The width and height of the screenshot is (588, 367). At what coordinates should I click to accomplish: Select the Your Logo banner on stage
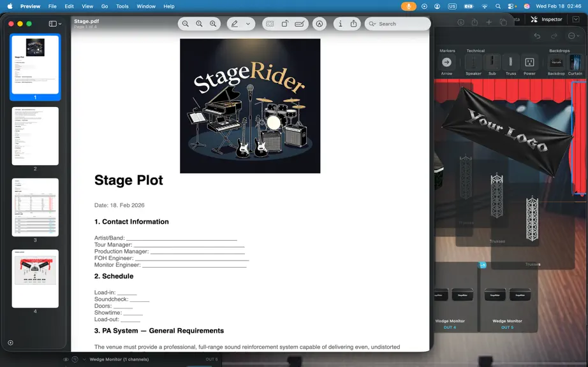point(507,131)
